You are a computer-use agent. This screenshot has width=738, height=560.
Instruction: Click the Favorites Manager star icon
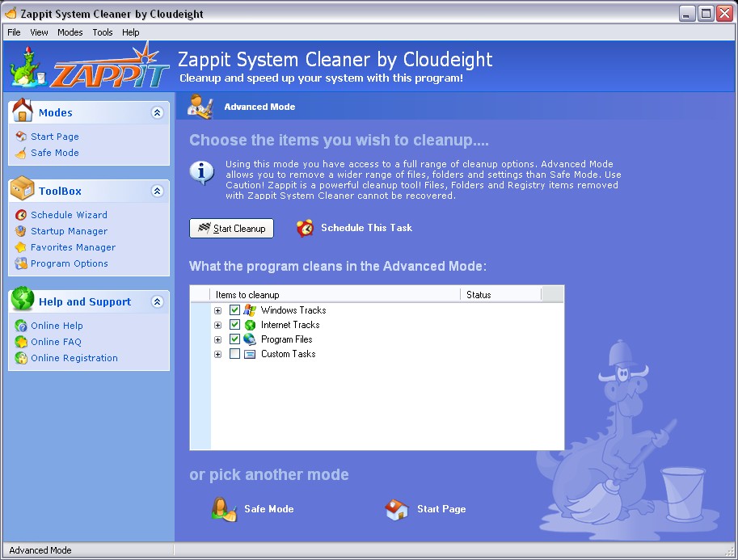click(x=21, y=247)
